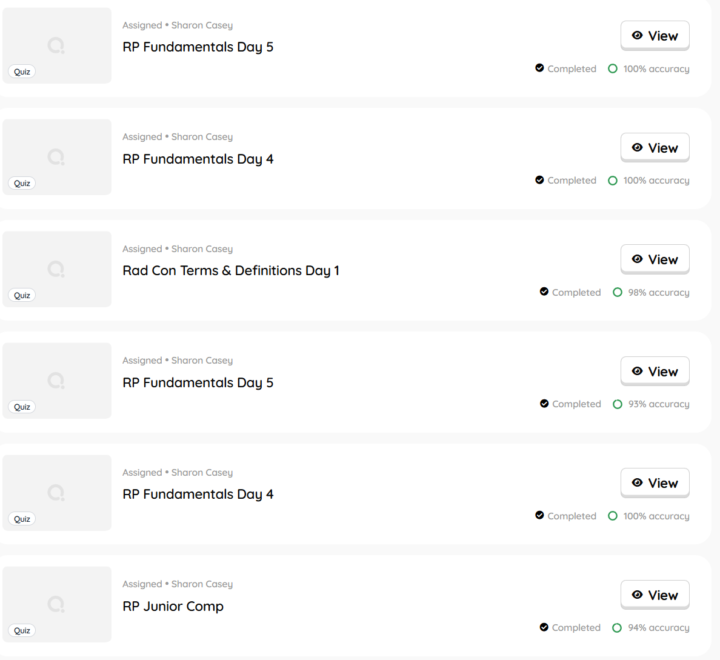
Task: Click RP Fundamentals Day 5 title with 93% accuracy
Action: point(198,383)
